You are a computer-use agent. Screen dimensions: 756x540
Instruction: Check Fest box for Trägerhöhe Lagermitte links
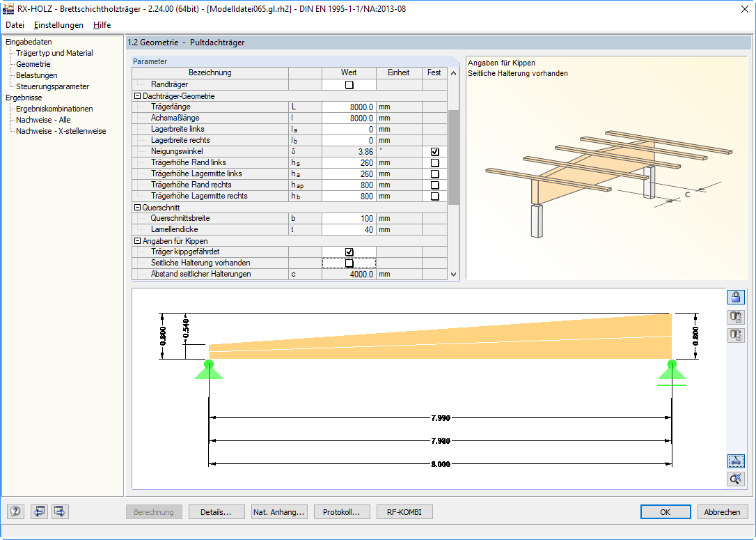pos(434,173)
